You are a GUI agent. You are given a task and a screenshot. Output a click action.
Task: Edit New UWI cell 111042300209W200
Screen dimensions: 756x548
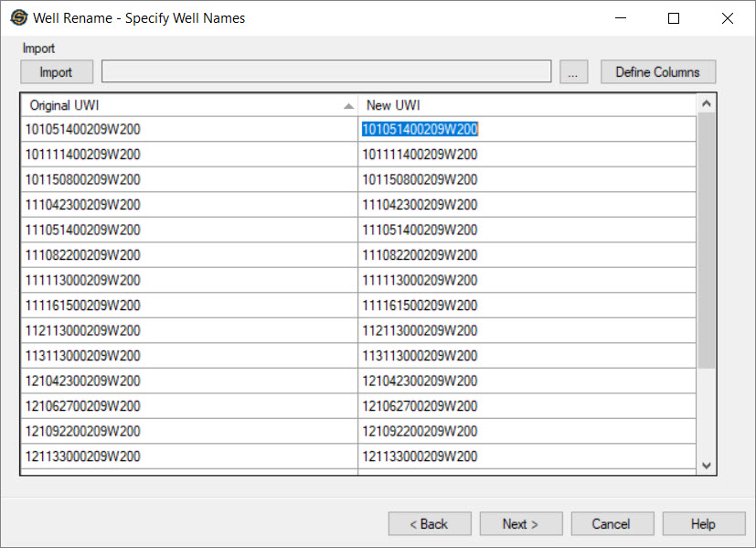[x=420, y=205]
